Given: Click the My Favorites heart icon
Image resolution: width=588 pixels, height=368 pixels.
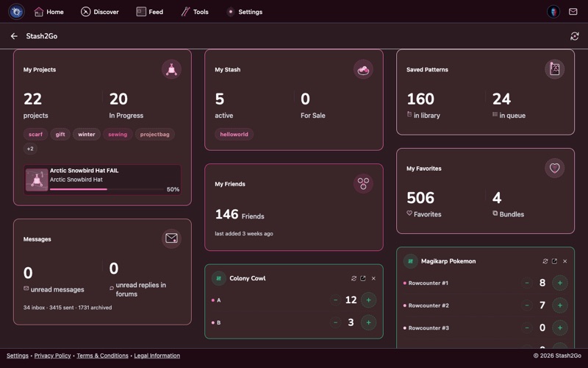Looking at the screenshot, I should click(x=555, y=168).
